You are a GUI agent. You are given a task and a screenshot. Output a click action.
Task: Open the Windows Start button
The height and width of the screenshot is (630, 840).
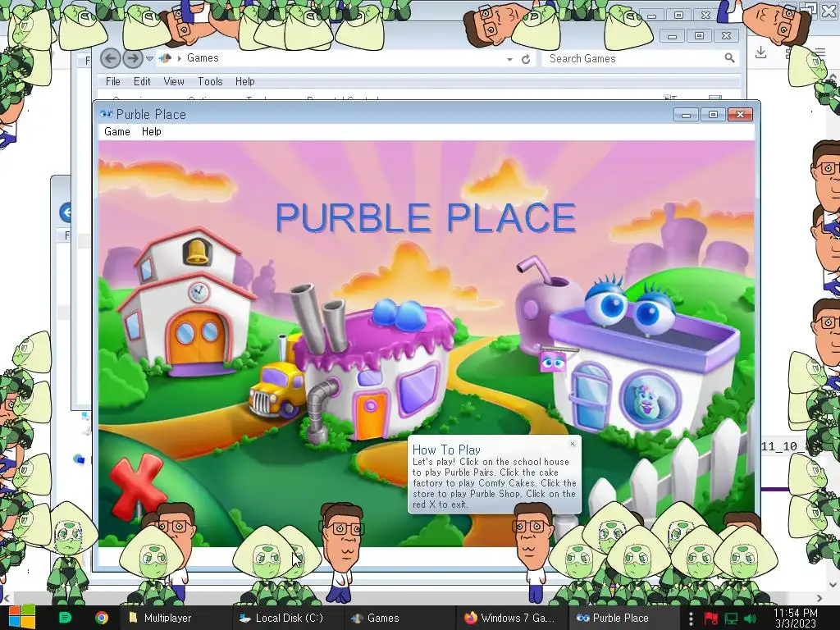tap(22, 618)
